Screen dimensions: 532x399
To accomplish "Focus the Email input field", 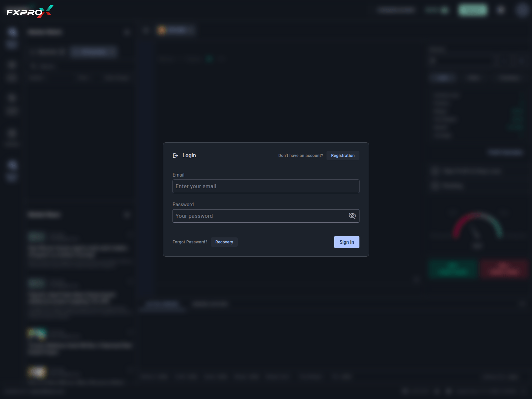I will click(265, 186).
